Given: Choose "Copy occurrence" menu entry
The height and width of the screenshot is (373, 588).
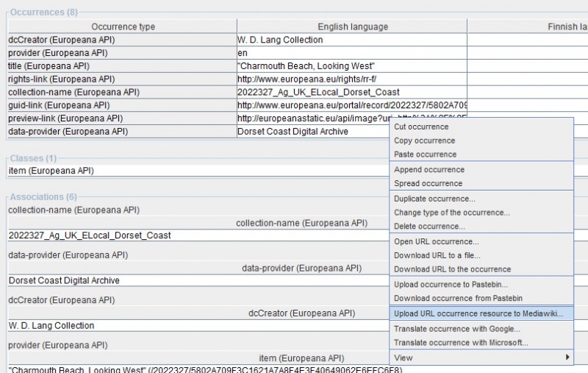Looking at the screenshot, I should point(424,141).
